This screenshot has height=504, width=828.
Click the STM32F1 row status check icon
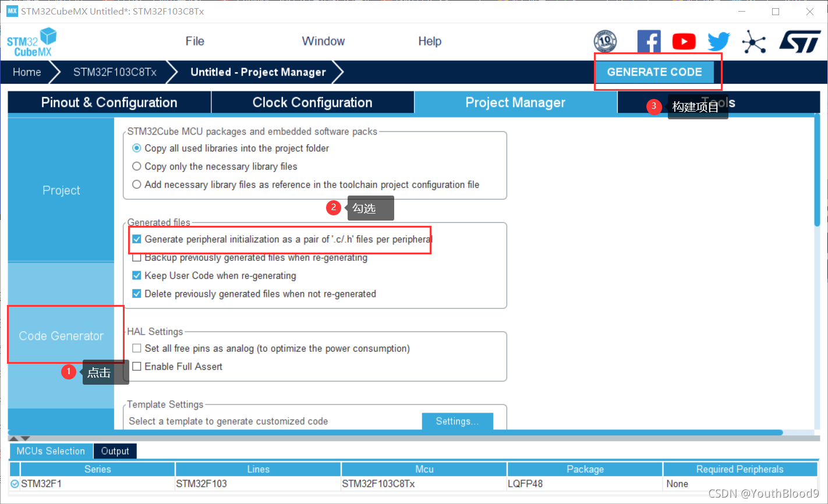coord(15,484)
